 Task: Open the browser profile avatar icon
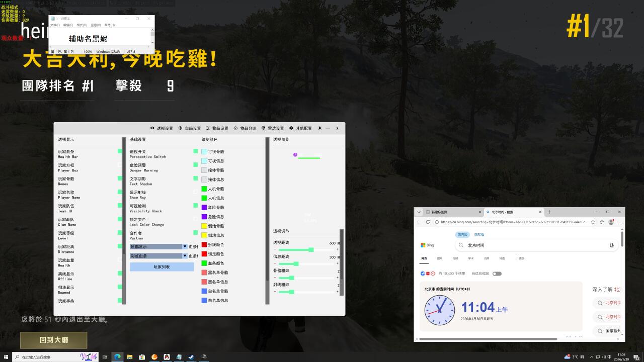(x=611, y=222)
